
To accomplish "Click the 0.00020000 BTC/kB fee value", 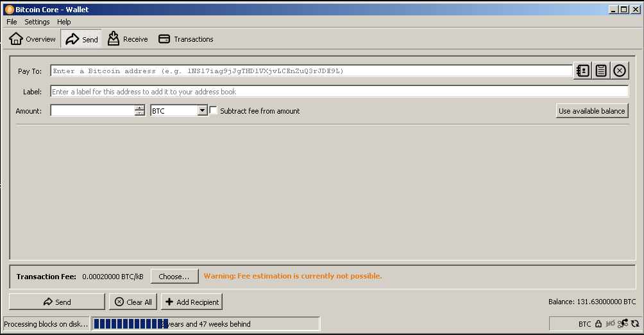I will (112, 277).
